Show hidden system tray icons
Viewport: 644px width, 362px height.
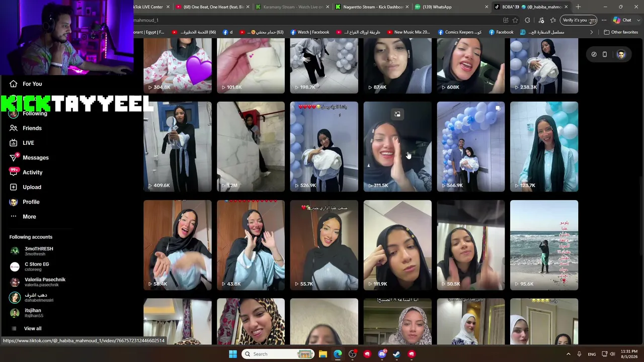(x=568, y=354)
